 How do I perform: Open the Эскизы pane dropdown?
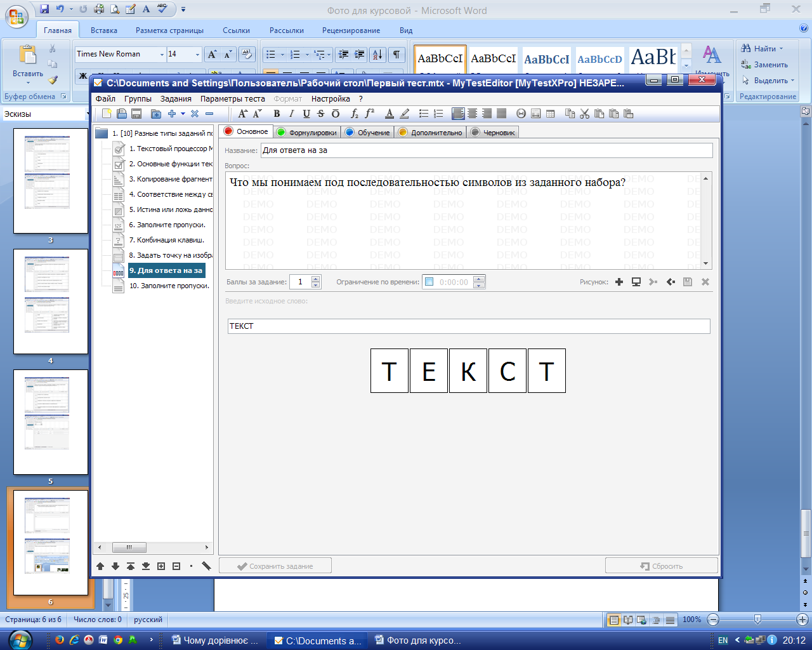tap(88, 114)
